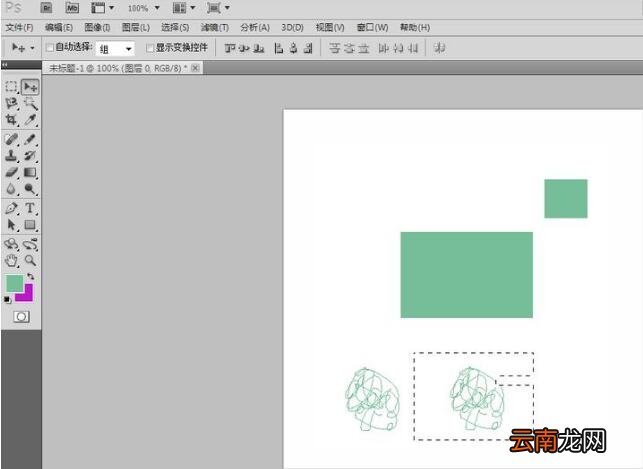The width and height of the screenshot is (643, 469).
Task: Open the Arrange Documents dropdown
Action: click(x=184, y=8)
